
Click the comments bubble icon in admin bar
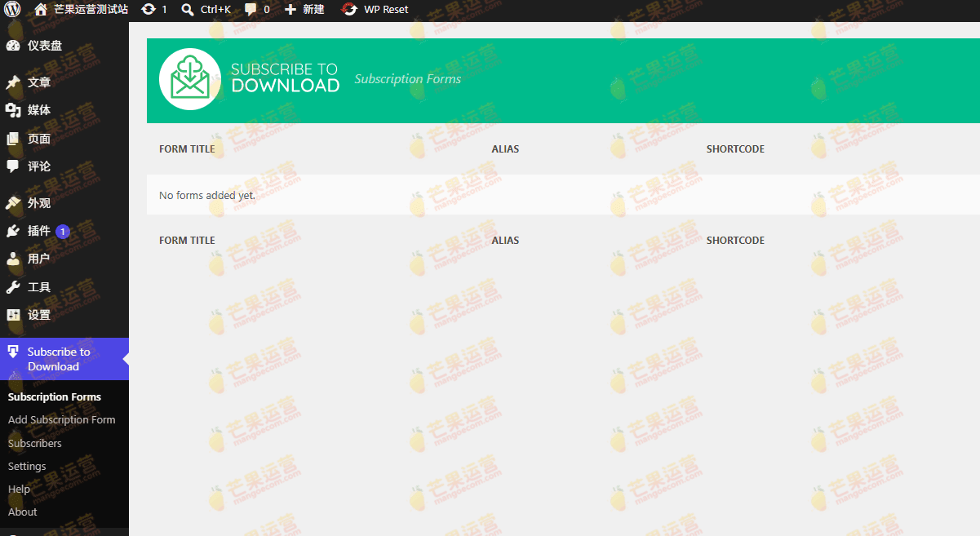[251, 10]
